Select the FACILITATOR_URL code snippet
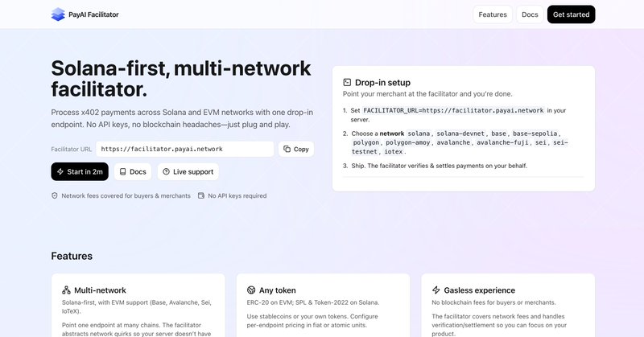 (453, 110)
